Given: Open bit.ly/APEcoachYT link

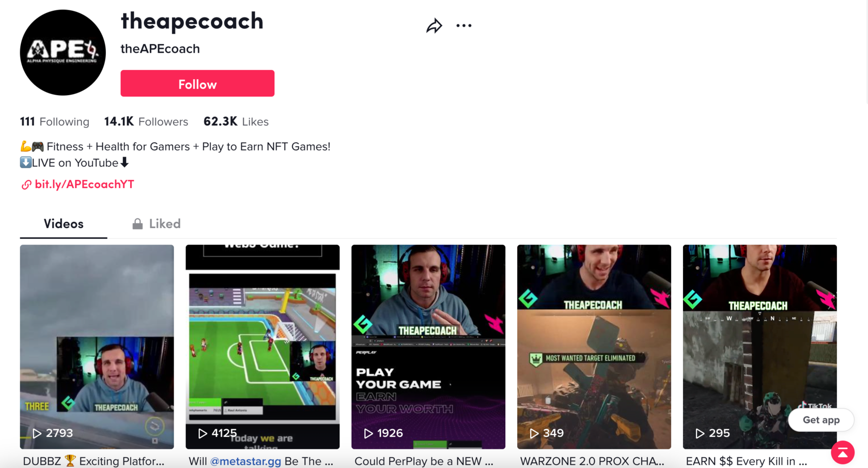Looking at the screenshot, I should pos(84,185).
